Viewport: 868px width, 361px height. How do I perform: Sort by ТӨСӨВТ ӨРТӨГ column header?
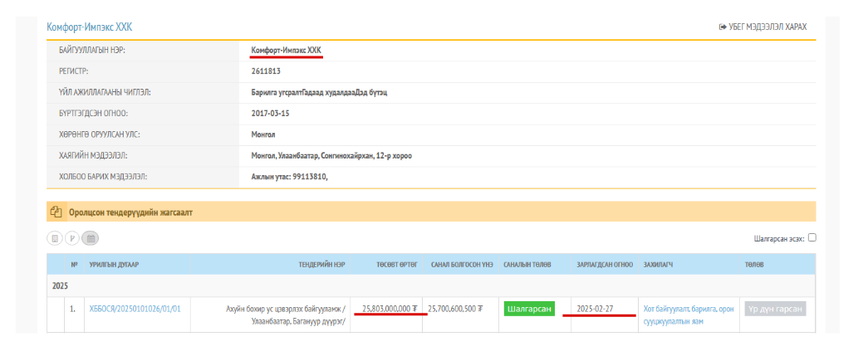(395, 265)
